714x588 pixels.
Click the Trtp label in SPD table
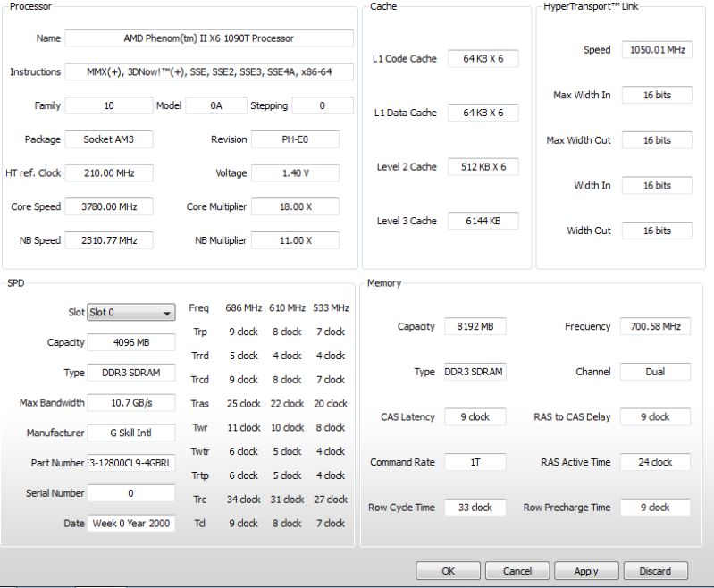pos(200,475)
